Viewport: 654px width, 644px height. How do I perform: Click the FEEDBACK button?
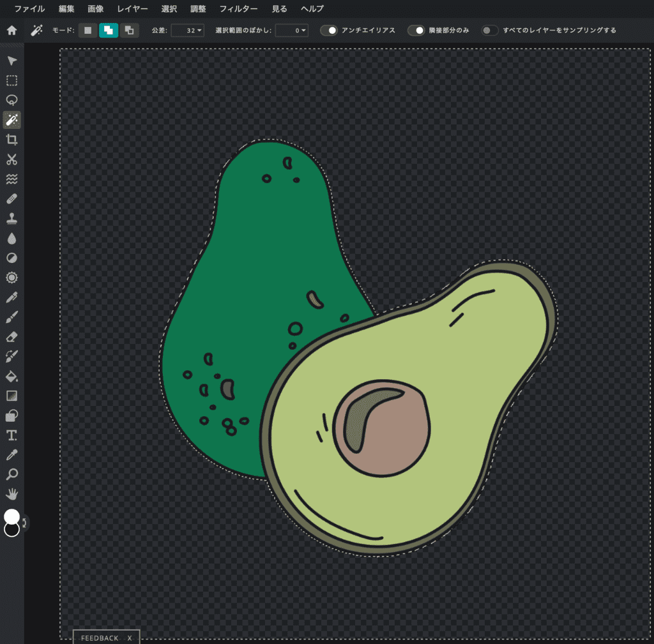100,638
